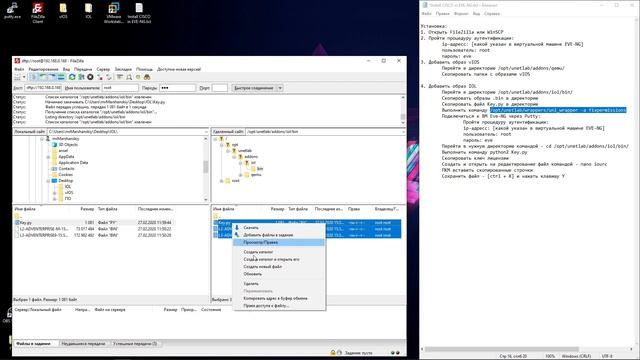Click the Имя пользователя input field
This screenshot has width=640, height=360.
pyautogui.click(x=120, y=88)
